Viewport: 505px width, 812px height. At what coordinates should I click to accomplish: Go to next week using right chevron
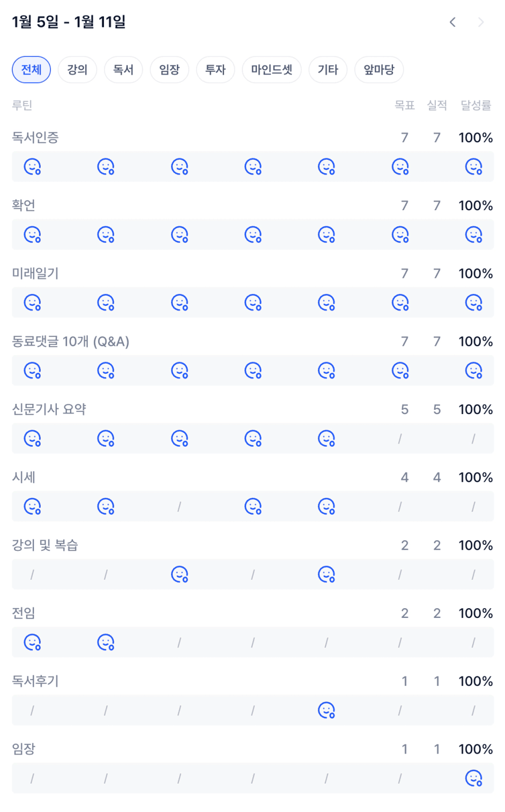pyautogui.click(x=481, y=22)
